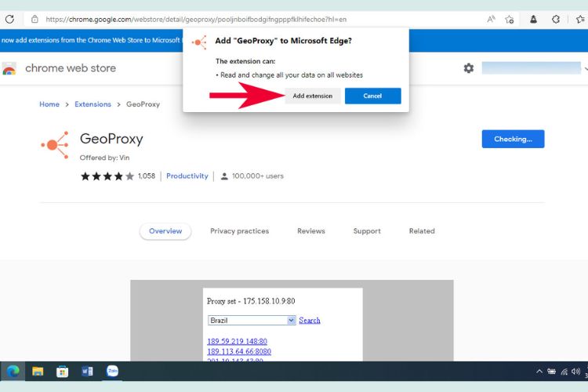Click proxy 189.59.219.148:80 link
Image resolution: width=588 pixels, height=392 pixels.
(x=237, y=341)
